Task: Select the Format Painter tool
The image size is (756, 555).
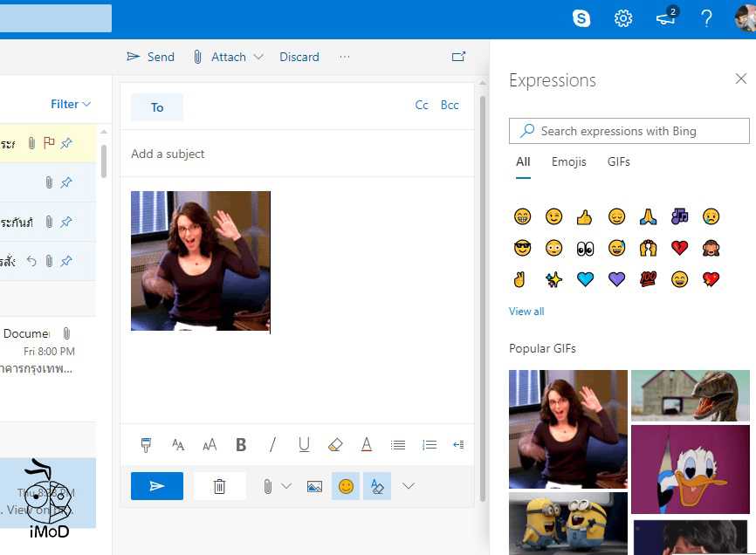Action: (146, 444)
